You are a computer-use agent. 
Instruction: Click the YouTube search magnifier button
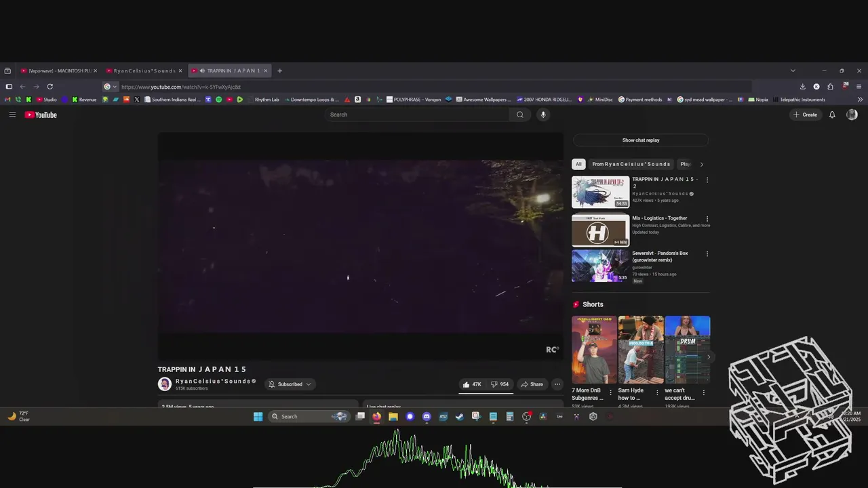pyautogui.click(x=520, y=115)
